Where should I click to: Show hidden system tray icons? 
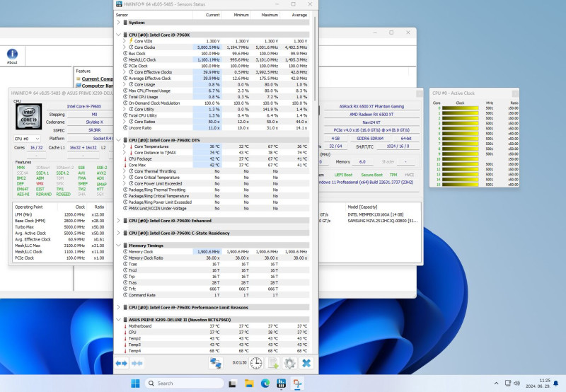(x=497, y=384)
